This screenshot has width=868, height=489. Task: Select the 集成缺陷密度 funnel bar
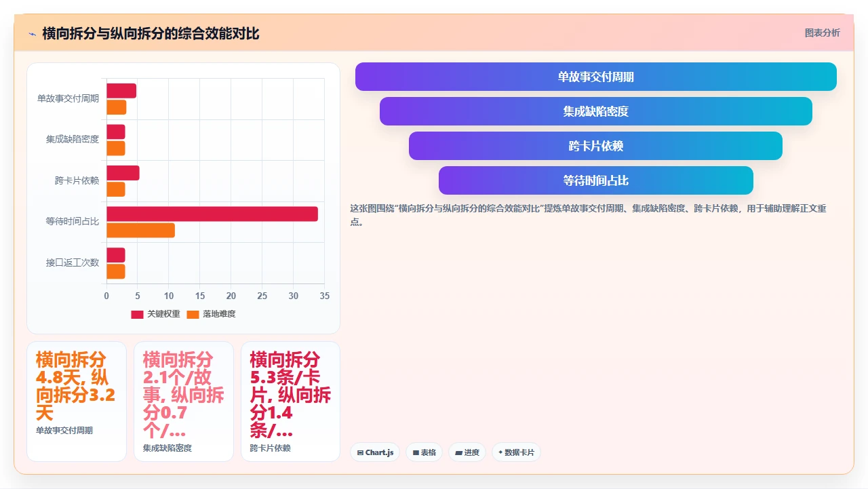[x=595, y=111]
